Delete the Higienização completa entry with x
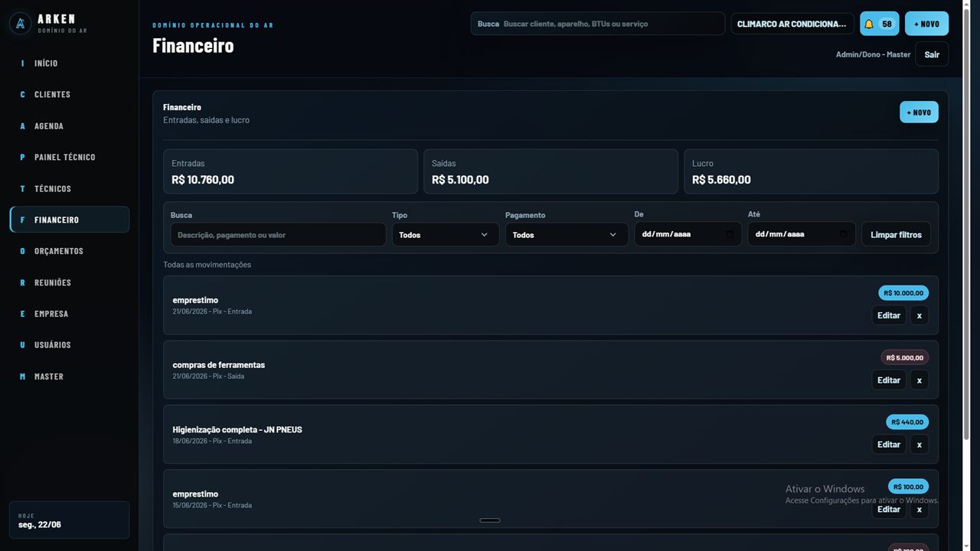Screen dimensions: 980x551 click(919, 444)
